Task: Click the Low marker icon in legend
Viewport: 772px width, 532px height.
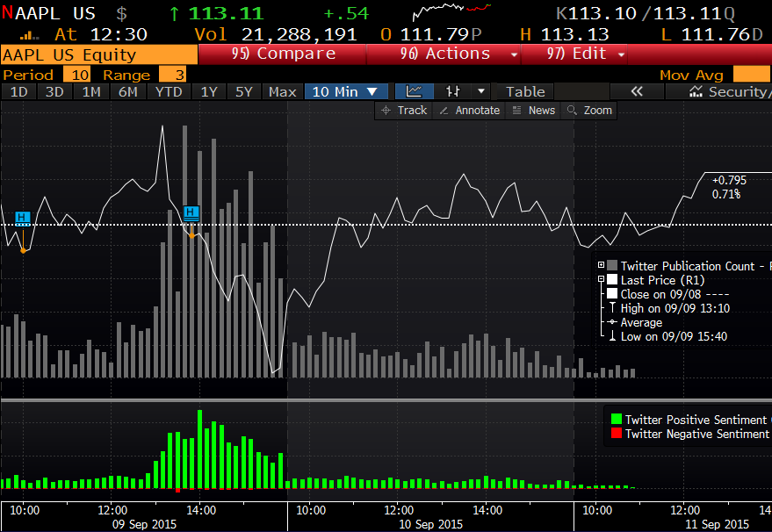Action: pyautogui.click(x=612, y=336)
